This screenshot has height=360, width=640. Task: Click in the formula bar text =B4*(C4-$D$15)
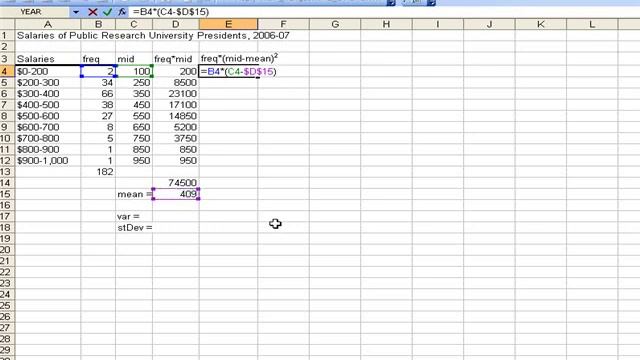(x=171, y=12)
